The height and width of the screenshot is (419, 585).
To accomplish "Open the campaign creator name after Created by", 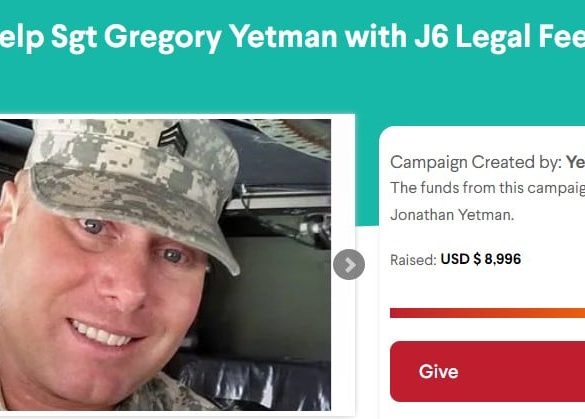I will click(x=576, y=162).
